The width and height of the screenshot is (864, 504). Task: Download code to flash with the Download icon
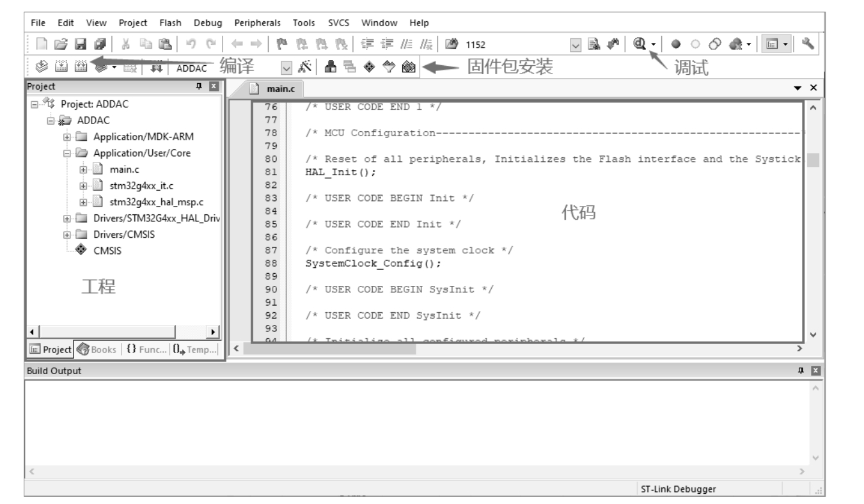(x=156, y=67)
